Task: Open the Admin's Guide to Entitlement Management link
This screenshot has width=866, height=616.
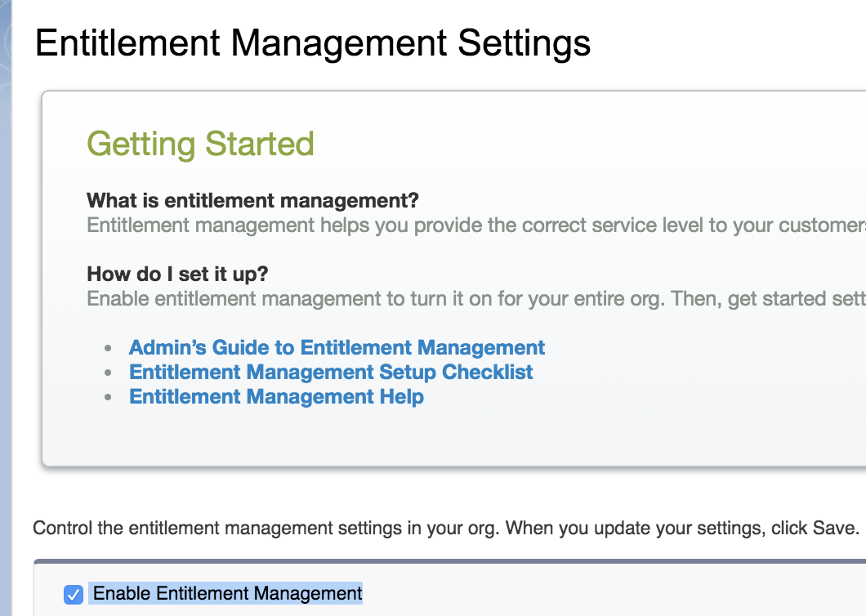Action: tap(337, 348)
